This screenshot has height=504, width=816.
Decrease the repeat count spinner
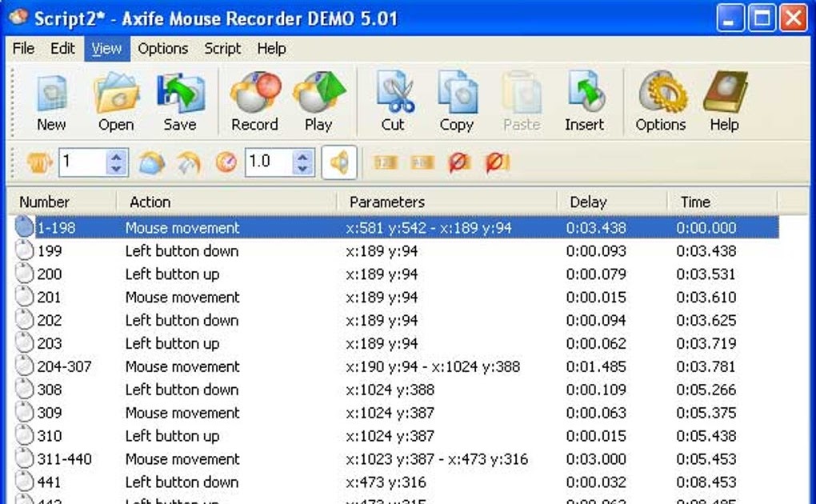coord(117,169)
